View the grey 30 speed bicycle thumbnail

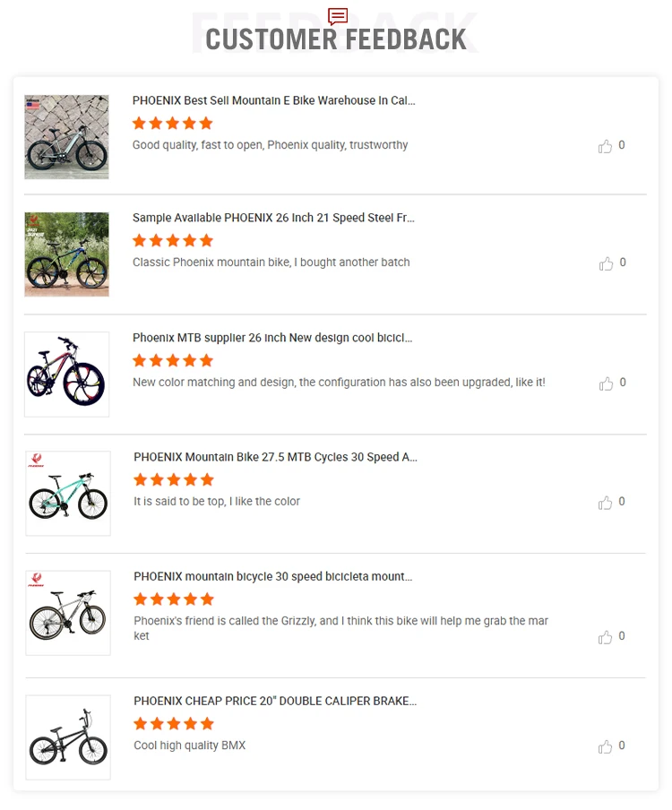(68, 613)
